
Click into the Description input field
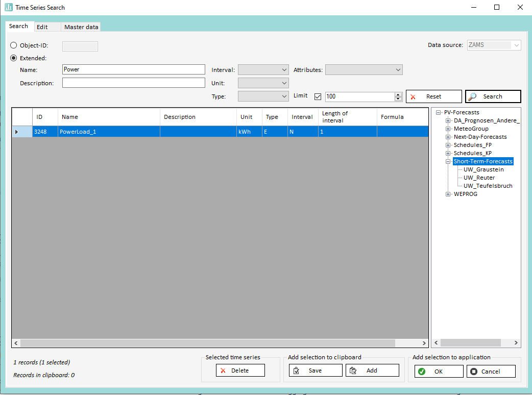pyautogui.click(x=133, y=83)
